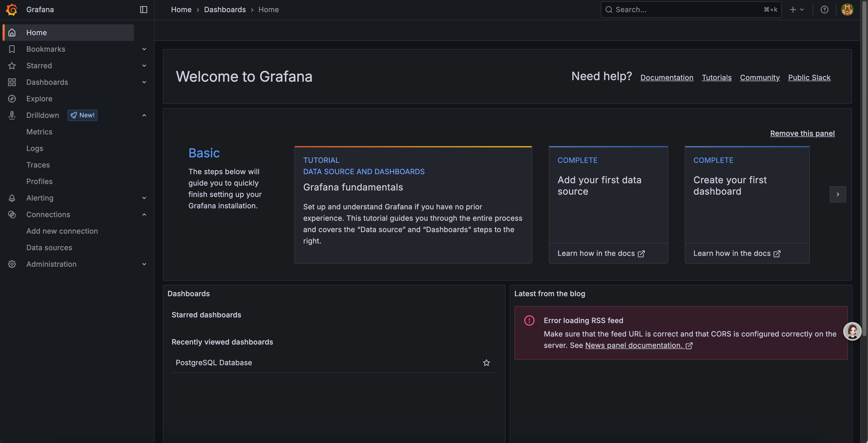The height and width of the screenshot is (443, 868).
Task: Open Logs under Drilldown
Action: (x=35, y=148)
